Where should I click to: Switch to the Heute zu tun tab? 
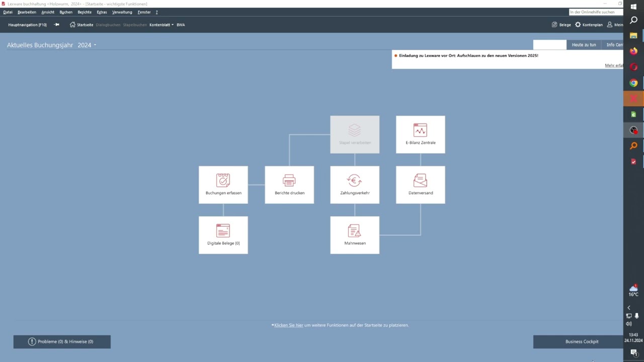584,45
